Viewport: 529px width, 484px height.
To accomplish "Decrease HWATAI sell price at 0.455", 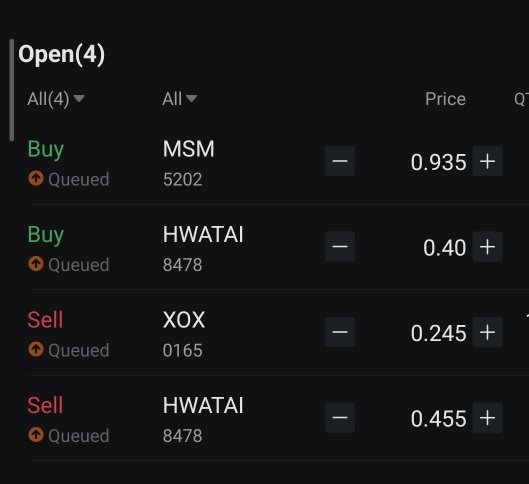I will click(x=340, y=418).
